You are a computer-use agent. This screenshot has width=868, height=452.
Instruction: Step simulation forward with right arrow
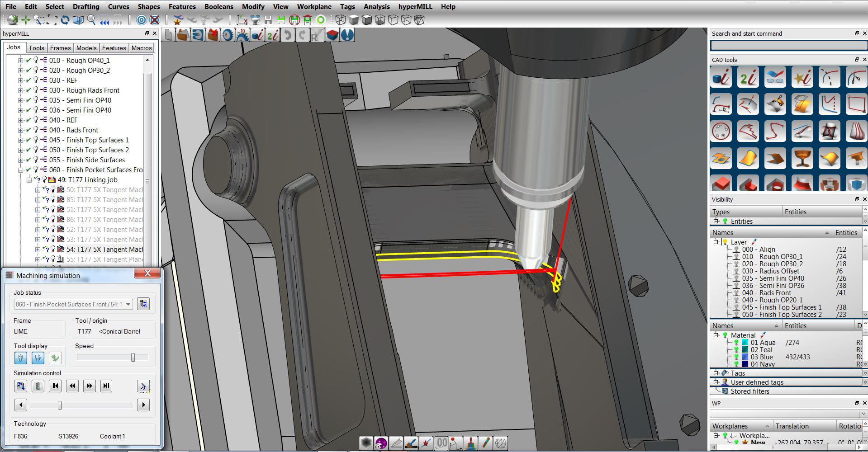[x=143, y=405]
